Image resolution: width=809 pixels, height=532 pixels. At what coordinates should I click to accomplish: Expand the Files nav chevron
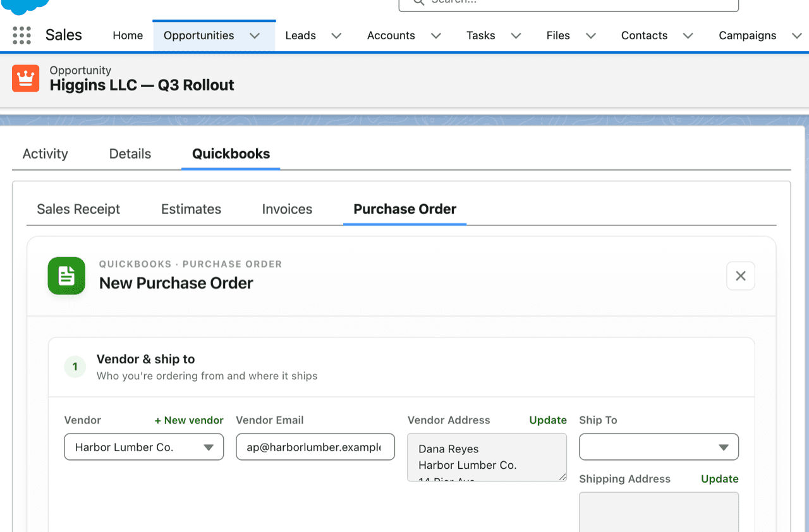point(591,36)
